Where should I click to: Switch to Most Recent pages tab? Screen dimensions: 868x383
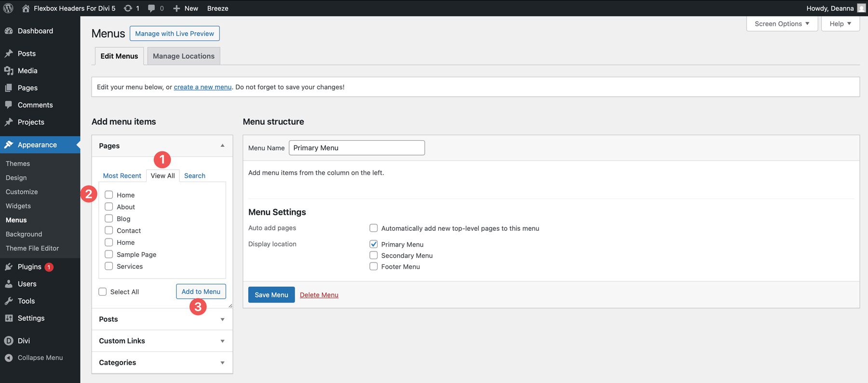tap(122, 176)
